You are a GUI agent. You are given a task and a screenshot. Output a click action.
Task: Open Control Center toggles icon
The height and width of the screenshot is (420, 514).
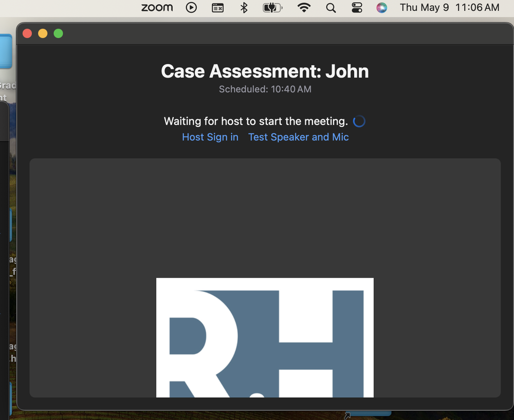357,8
